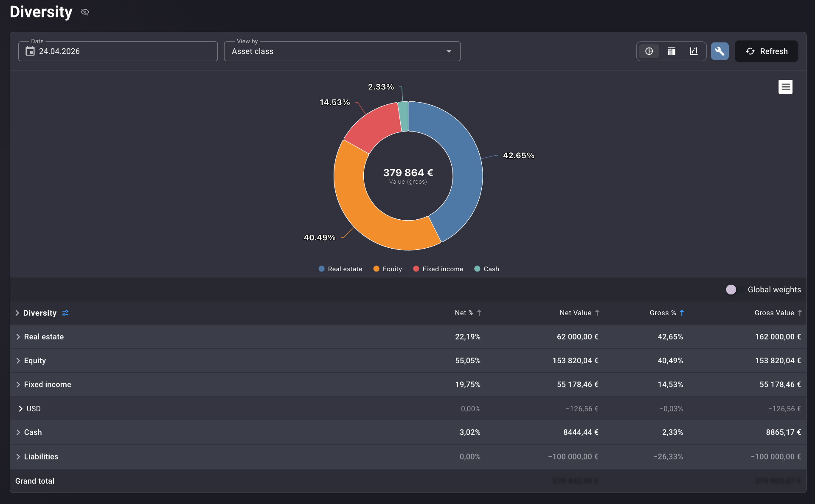Open the View by Asset class dropdown
The width and height of the screenshot is (815, 504).
342,51
